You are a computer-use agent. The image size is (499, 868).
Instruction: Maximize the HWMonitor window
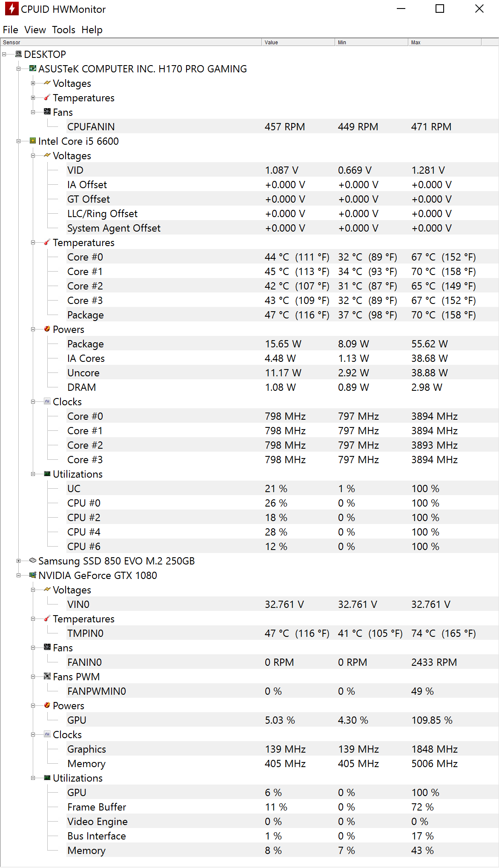(440, 9)
